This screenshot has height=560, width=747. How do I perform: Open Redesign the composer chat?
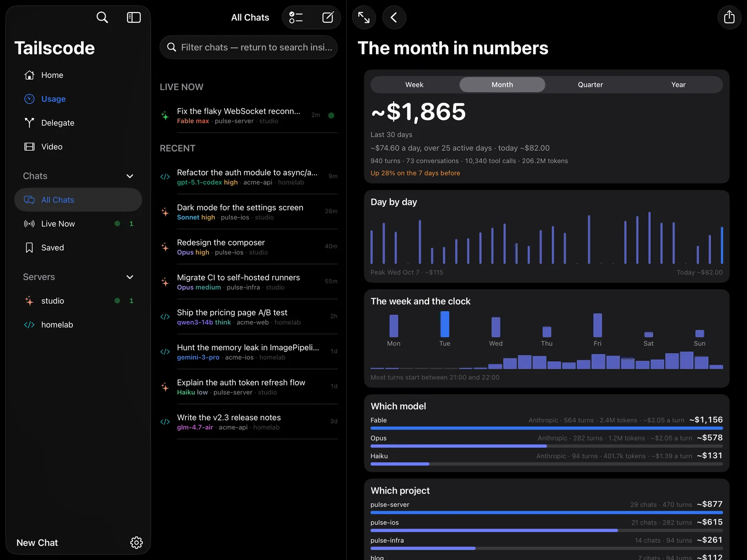click(248, 247)
